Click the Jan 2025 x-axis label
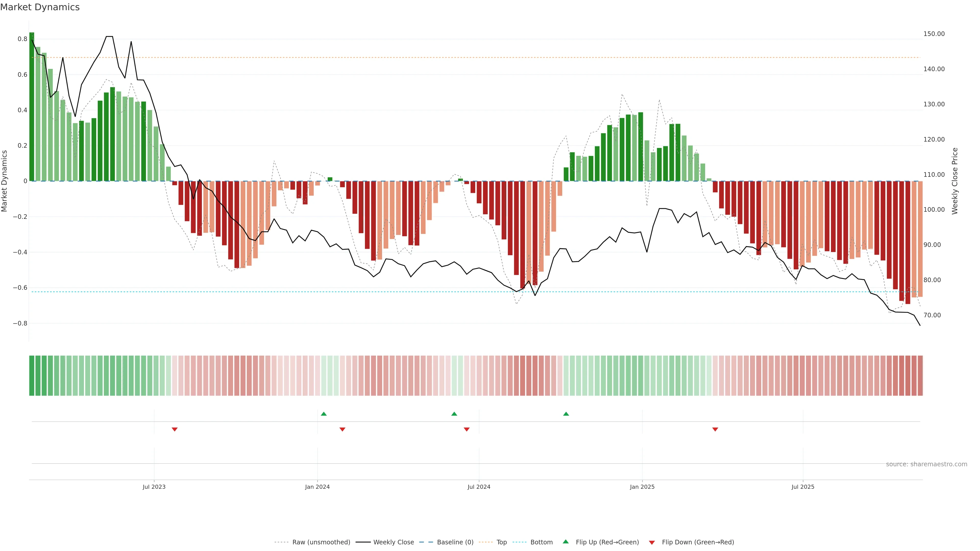Image resolution: width=980 pixels, height=551 pixels. 642,487
